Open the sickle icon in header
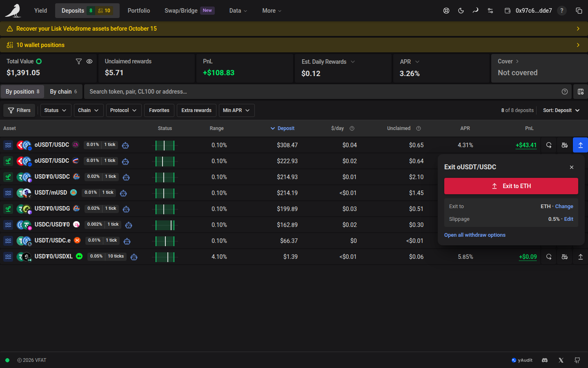 click(476, 11)
